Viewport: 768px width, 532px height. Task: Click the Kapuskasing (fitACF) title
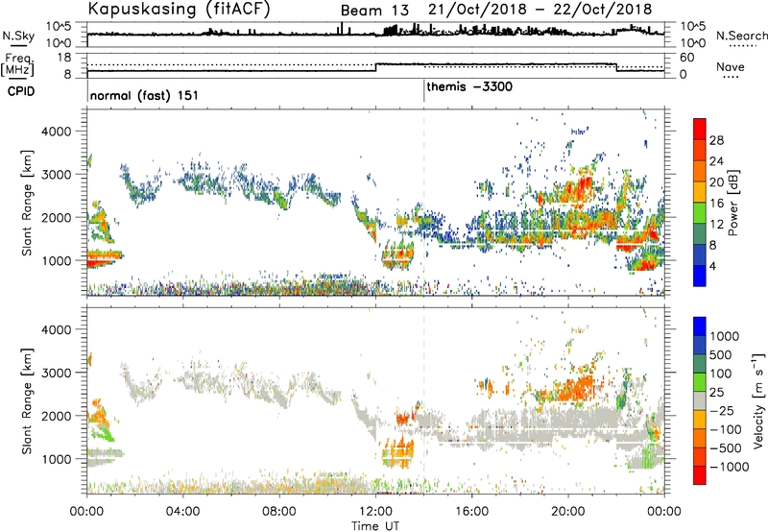click(179, 10)
